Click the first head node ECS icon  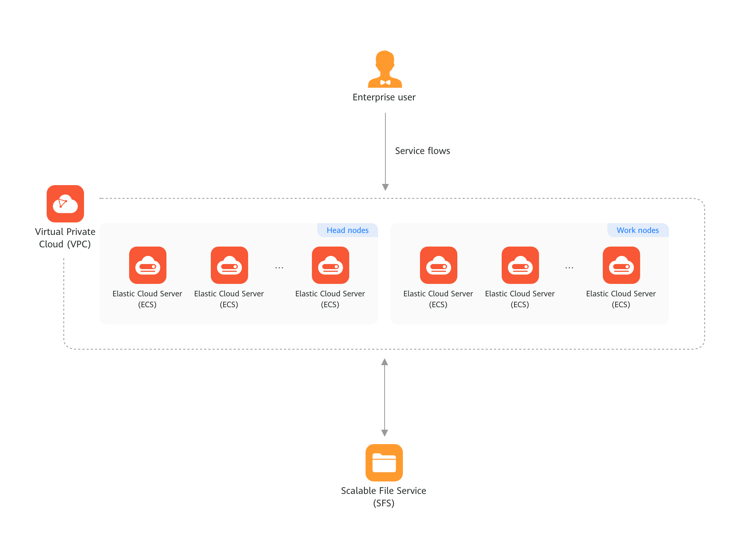147,265
